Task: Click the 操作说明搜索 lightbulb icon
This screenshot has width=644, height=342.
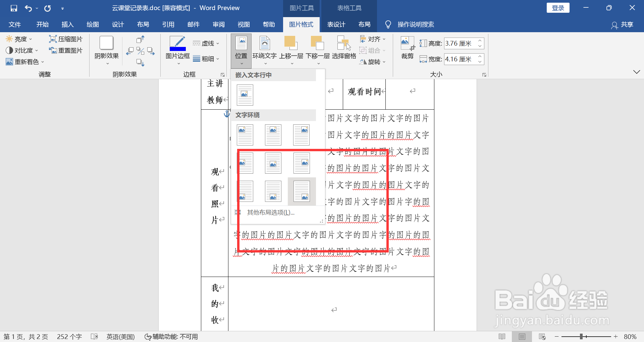Action: tap(388, 24)
